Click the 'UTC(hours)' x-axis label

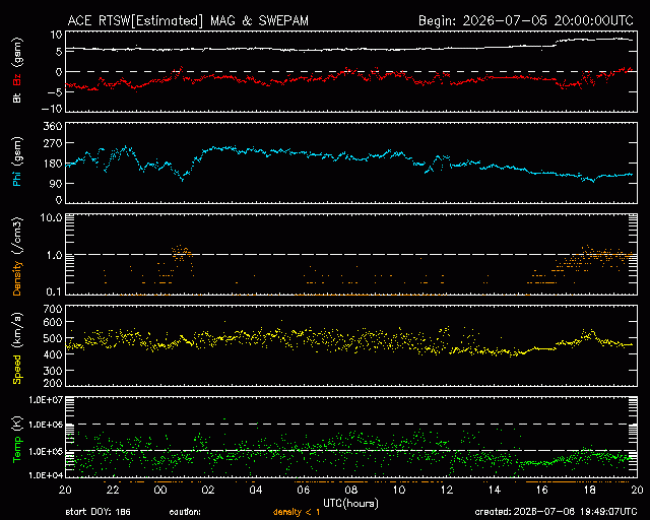tap(351, 503)
